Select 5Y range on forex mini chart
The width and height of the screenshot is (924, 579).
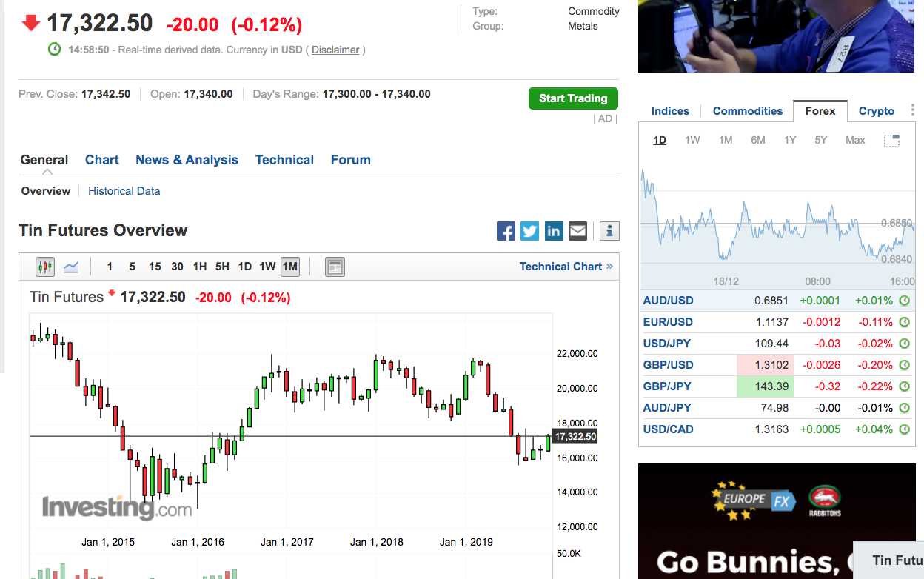pyautogui.click(x=820, y=140)
